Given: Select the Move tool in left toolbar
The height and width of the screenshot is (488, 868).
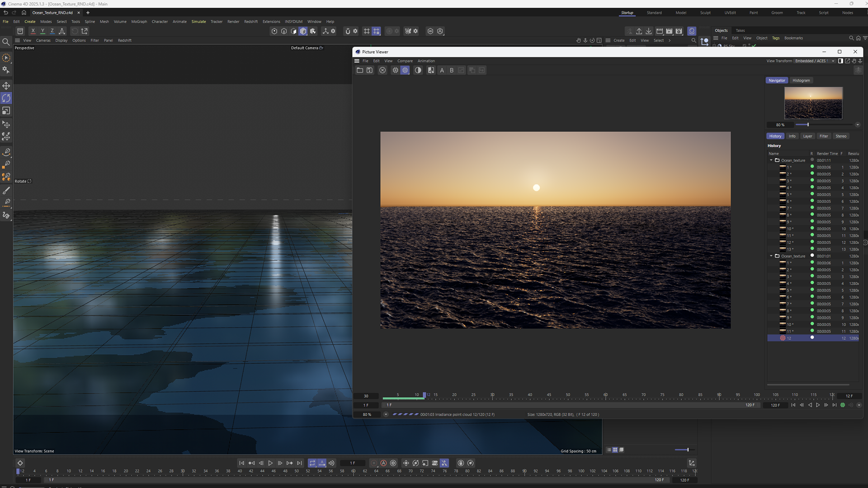Looking at the screenshot, I should (x=6, y=86).
